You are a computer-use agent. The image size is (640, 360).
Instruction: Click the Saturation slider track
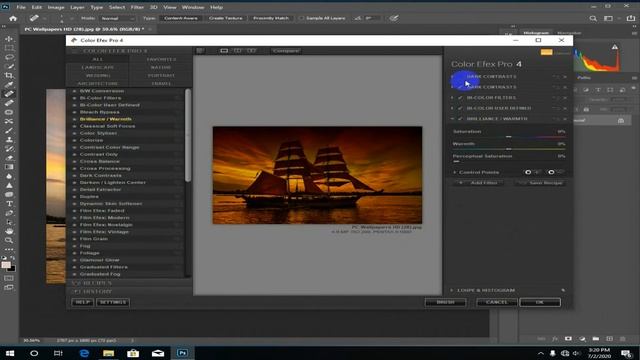[x=509, y=137]
